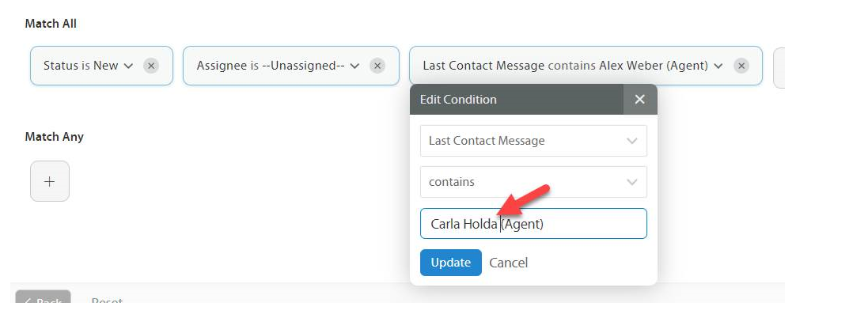Viewport: 868px width, 318px height.
Task: Click the Edit Condition header title
Action: pos(458,100)
